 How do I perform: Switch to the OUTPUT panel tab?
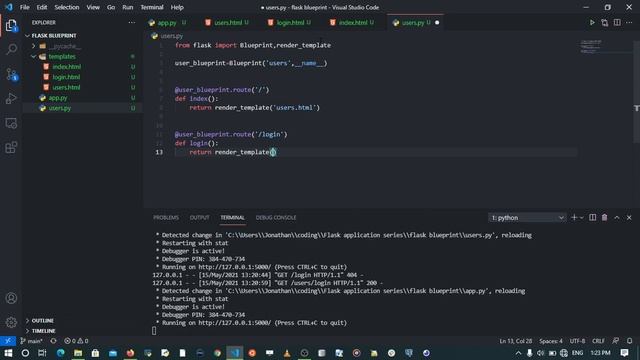tap(199, 218)
